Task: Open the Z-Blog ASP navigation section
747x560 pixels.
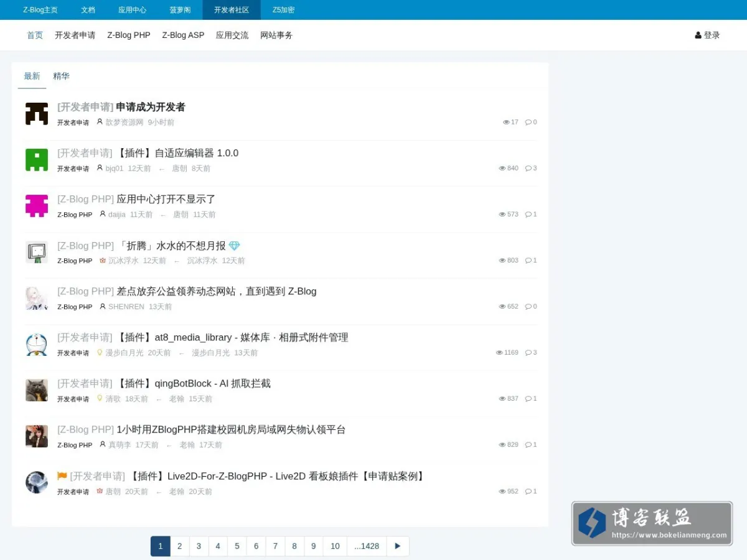Action: tap(183, 35)
